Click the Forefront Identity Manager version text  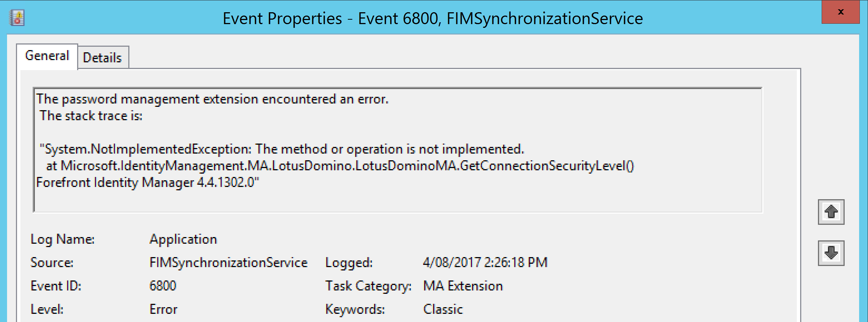(148, 182)
